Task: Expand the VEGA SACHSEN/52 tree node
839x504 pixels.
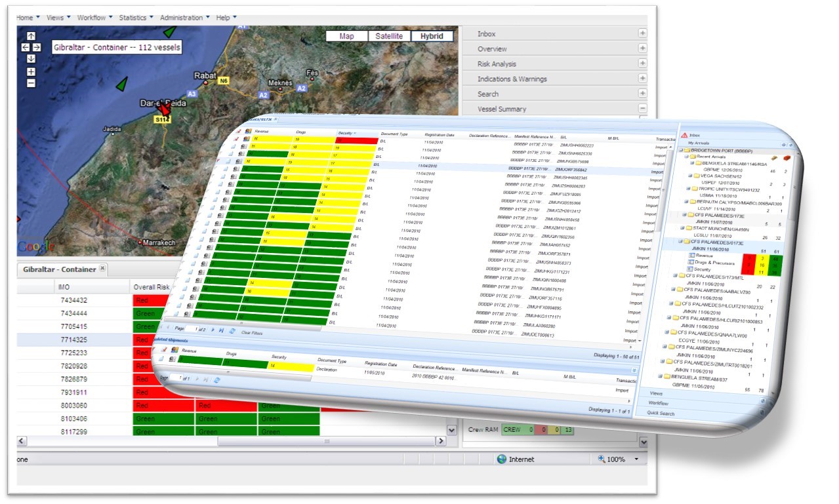Action: [689, 176]
